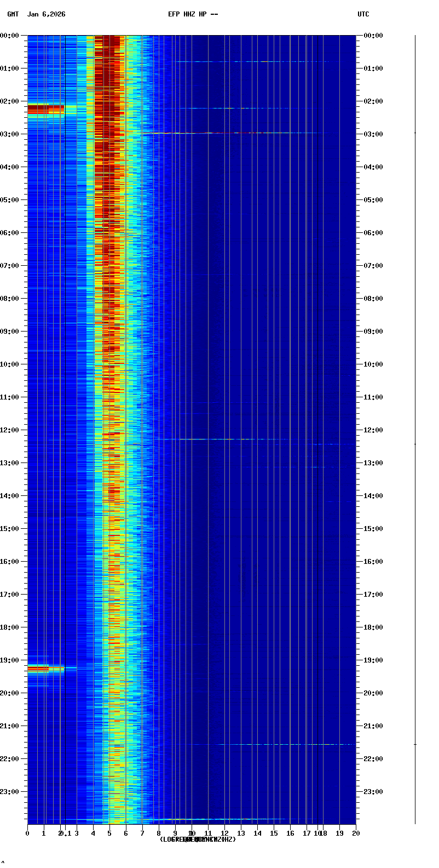Click the 0 Hz frequency axis label
439x868 pixels.
coord(27,833)
